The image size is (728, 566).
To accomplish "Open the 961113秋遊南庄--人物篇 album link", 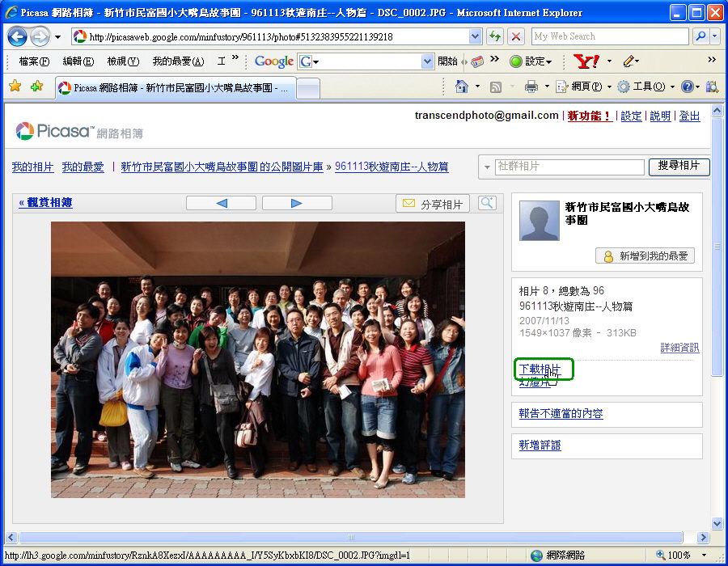I will (392, 167).
